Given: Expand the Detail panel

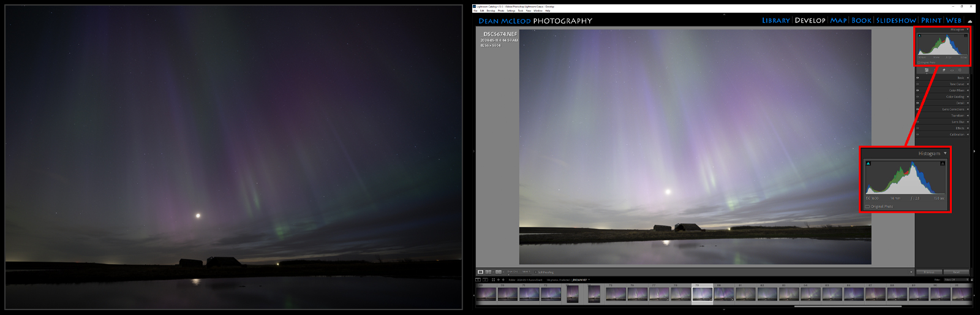Looking at the screenshot, I should pyautogui.click(x=968, y=103).
